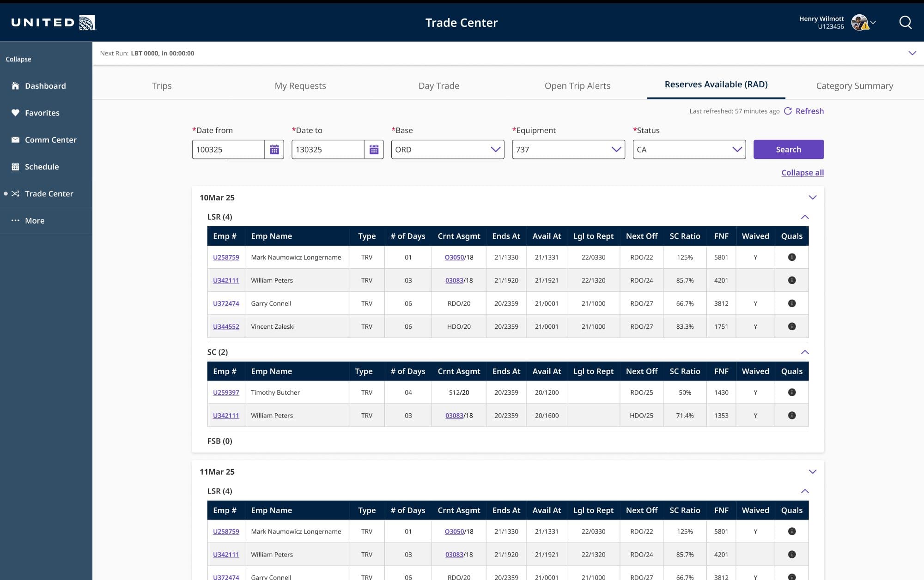Open the Comm Center

(x=51, y=139)
